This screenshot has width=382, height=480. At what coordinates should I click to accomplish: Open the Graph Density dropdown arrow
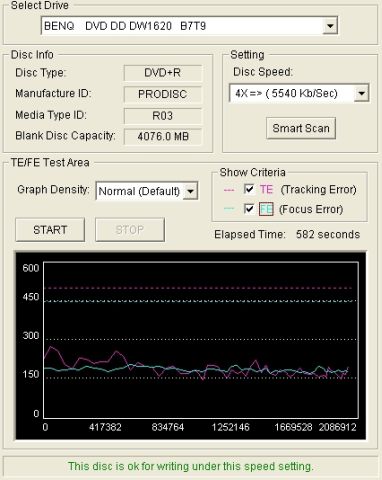[x=190, y=191]
